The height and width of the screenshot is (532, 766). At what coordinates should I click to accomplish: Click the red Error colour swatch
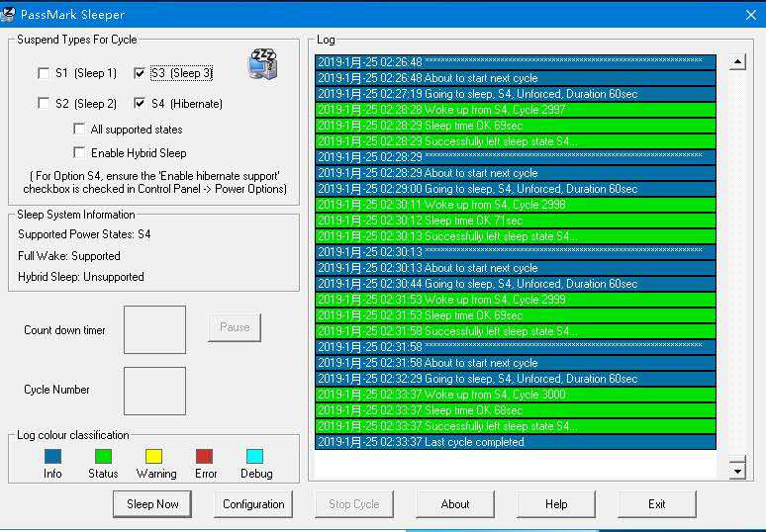(204, 456)
